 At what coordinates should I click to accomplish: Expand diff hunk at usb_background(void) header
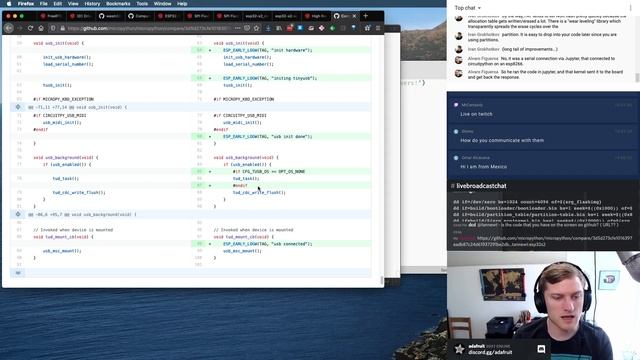[x=18, y=214]
